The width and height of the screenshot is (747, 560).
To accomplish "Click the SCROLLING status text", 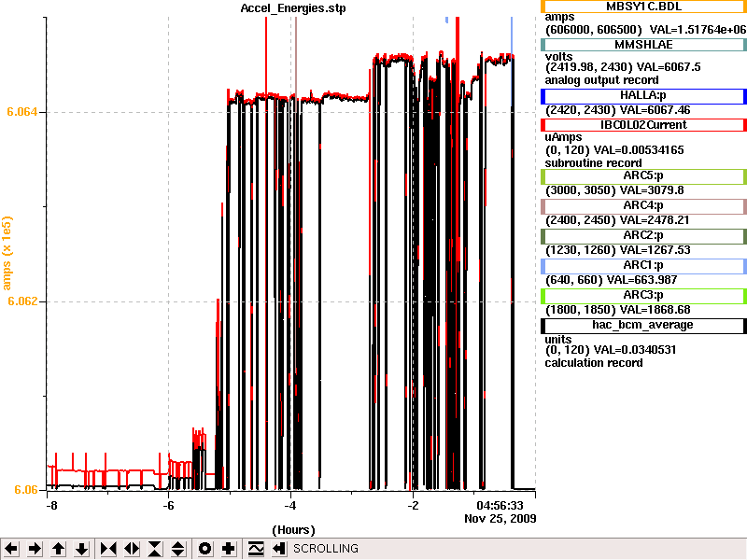I will click(x=325, y=549).
